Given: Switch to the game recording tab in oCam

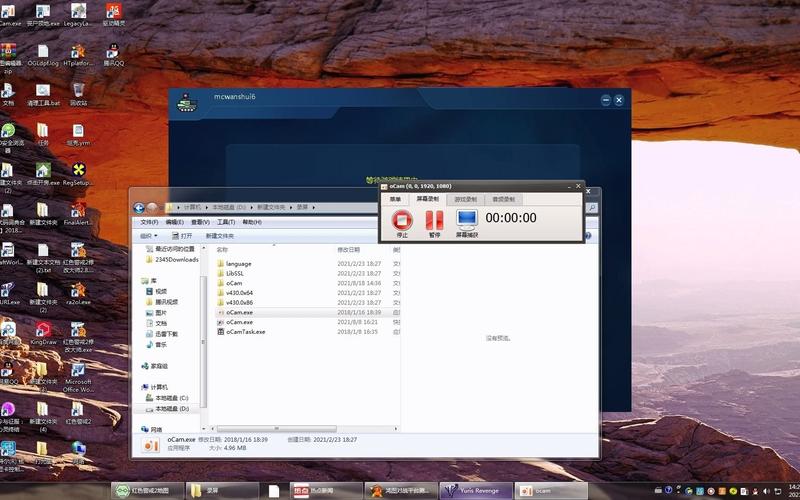Looking at the screenshot, I should point(466,199).
